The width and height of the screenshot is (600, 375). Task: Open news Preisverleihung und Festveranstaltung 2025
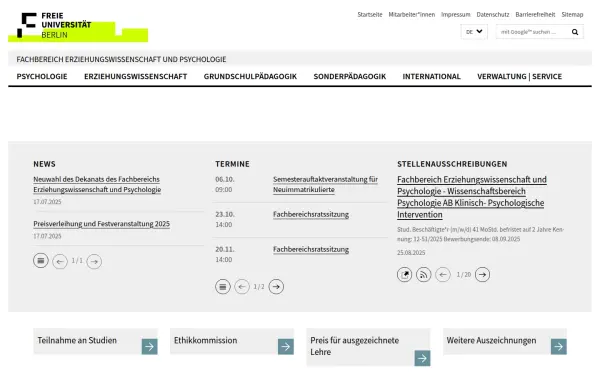[101, 224]
